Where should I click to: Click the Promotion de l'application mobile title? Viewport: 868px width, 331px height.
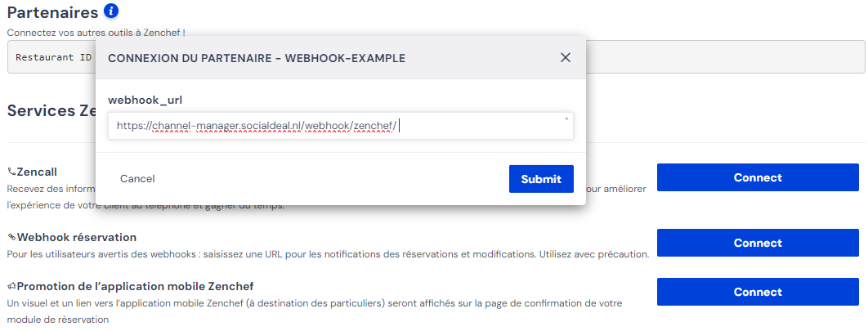pos(135,286)
